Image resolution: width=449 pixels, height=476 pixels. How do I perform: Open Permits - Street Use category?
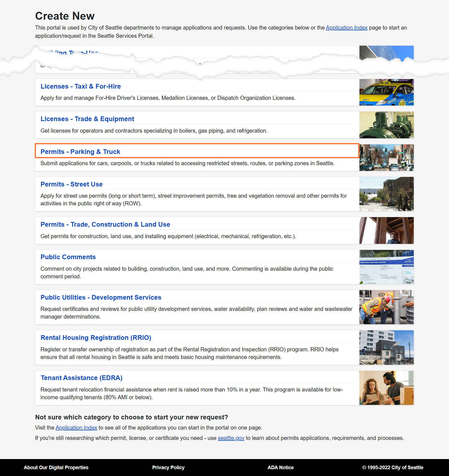[72, 184]
